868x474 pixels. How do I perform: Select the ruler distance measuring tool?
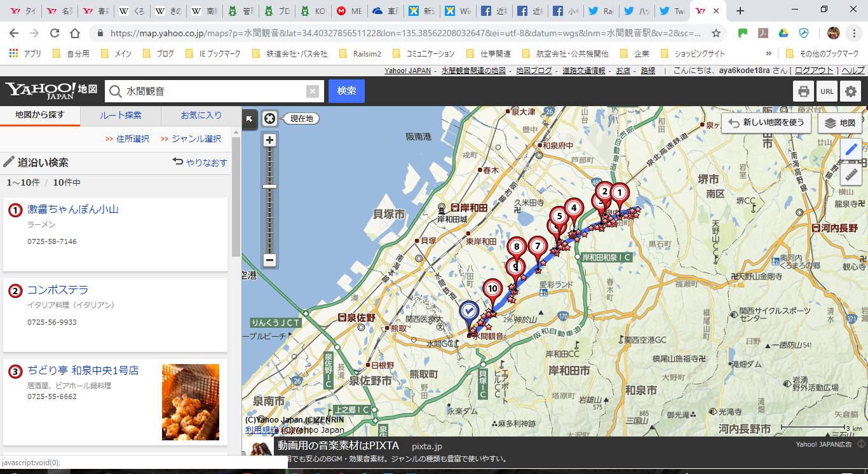coord(851,174)
